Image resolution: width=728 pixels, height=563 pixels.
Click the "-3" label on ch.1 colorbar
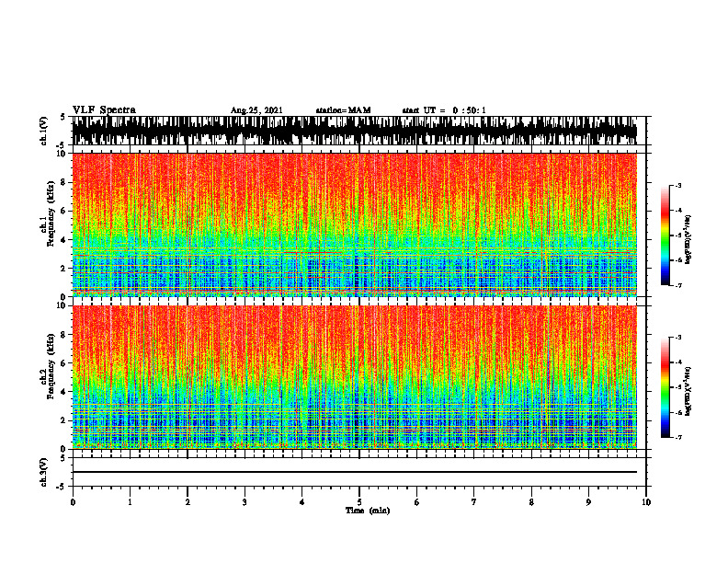tap(678, 185)
